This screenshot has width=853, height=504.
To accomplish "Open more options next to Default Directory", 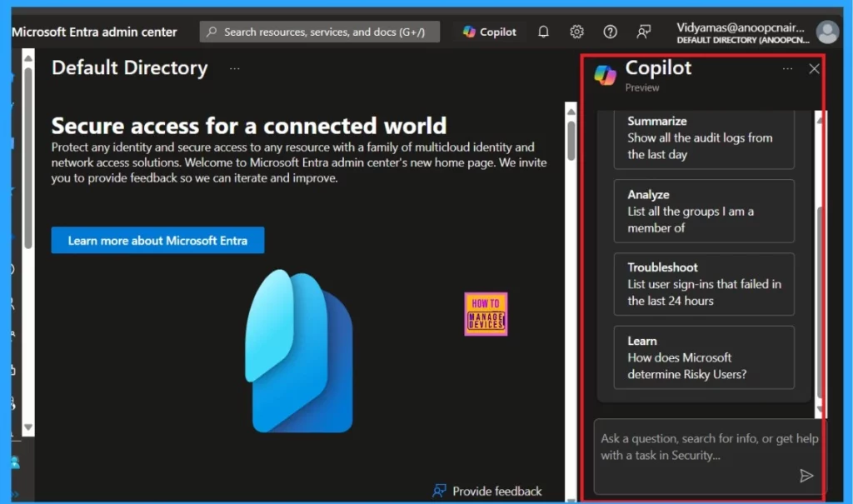I will tap(234, 69).
